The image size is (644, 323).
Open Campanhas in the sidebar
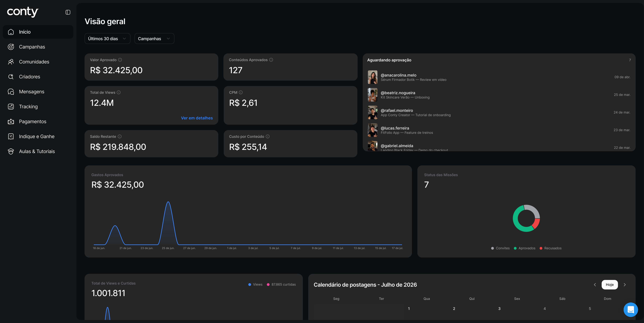click(x=38, y=47)
